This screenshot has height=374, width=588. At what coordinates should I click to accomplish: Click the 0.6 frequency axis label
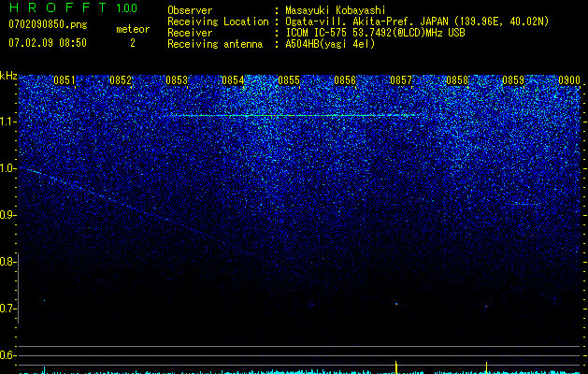point(8,355)
